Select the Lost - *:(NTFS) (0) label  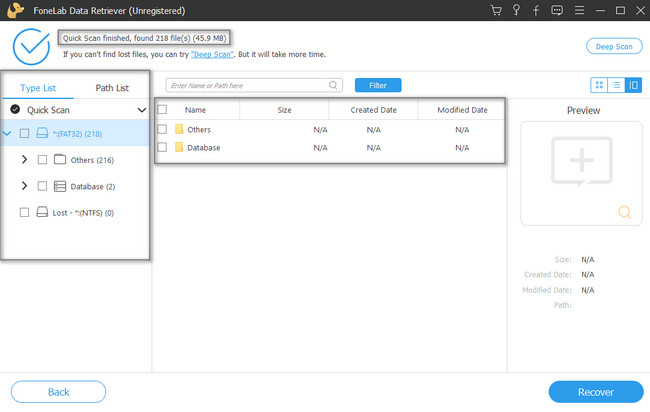point(83,213)
